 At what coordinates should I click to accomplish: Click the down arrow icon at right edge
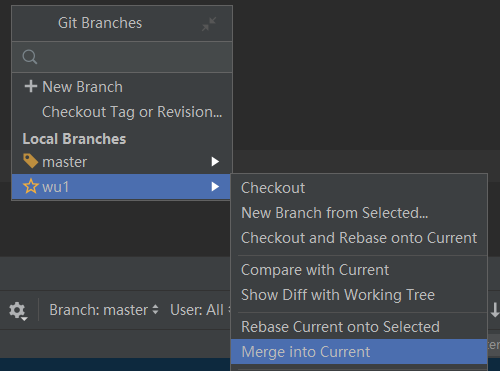tap(495, 310)
